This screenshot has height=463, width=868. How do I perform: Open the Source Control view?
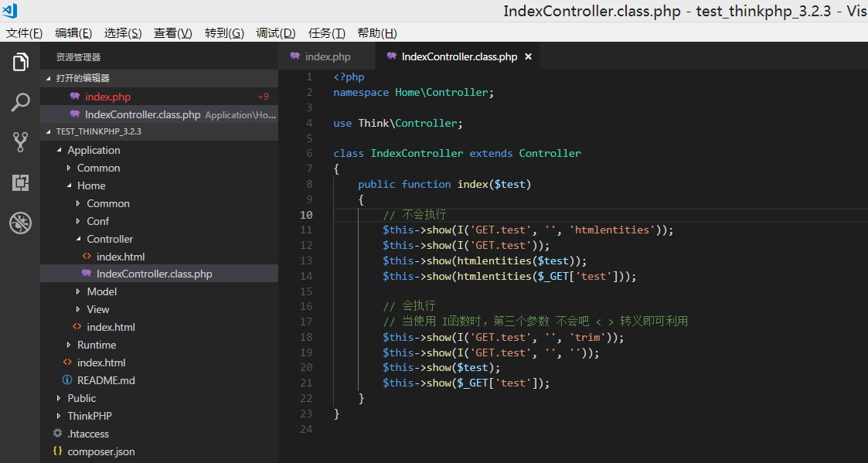[x=20, y=142]
